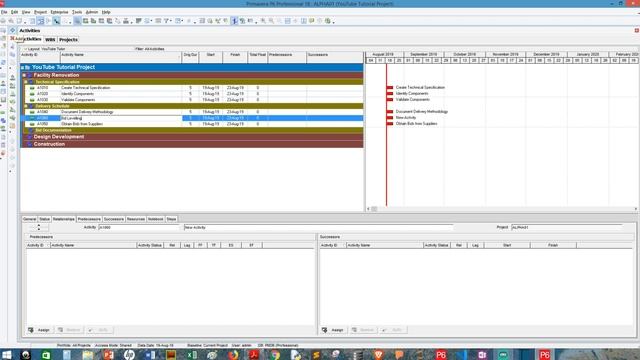The height and width of the screenshot is (360, 640).
Task: Click the rightmost red P6 taskbar icon
Action: (544, 355)
